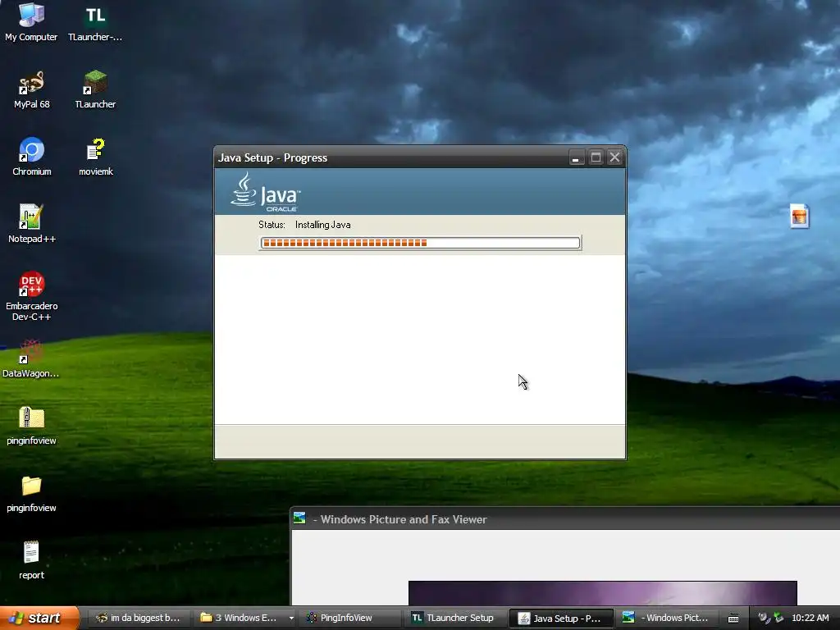The width and height of the screenshot is (840, 630).
Task: Select the moviemk desktop icon
Action: (95, 157)
